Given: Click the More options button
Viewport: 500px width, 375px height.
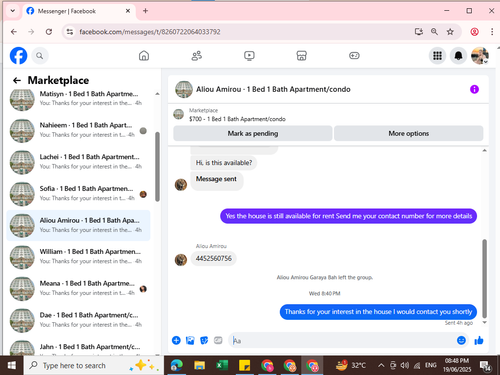Looking at the screenshot, I should click(x=409, y=133).
